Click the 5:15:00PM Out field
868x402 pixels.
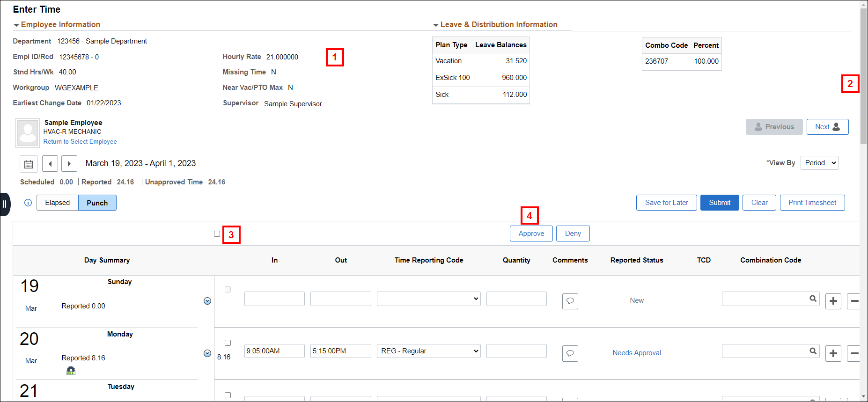point(341,351)
